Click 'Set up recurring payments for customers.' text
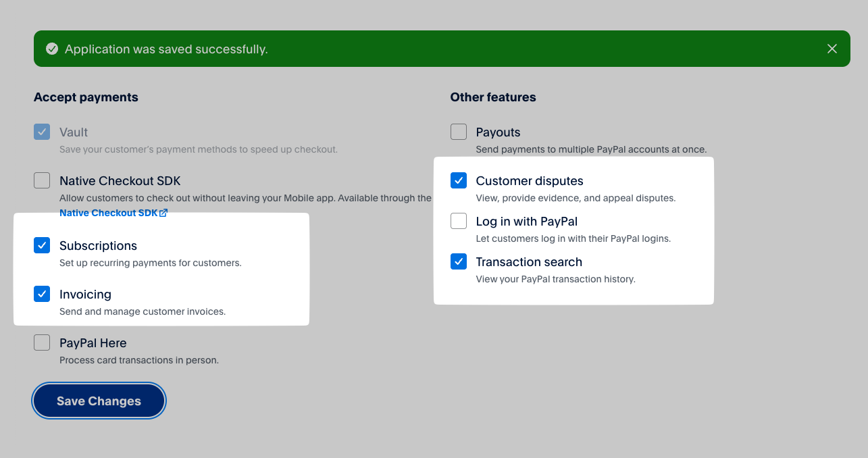This screenshot has height=458, width=868. (x=151, y=263)
